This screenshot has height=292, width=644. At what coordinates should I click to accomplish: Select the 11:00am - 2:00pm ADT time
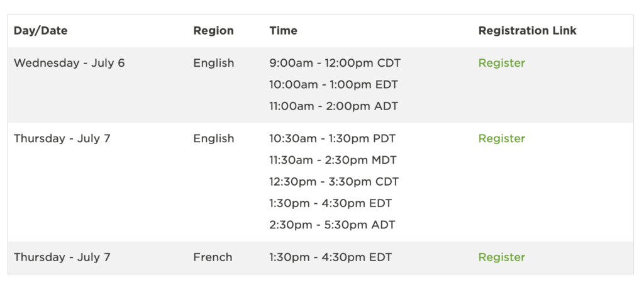(x=333, y=106)
